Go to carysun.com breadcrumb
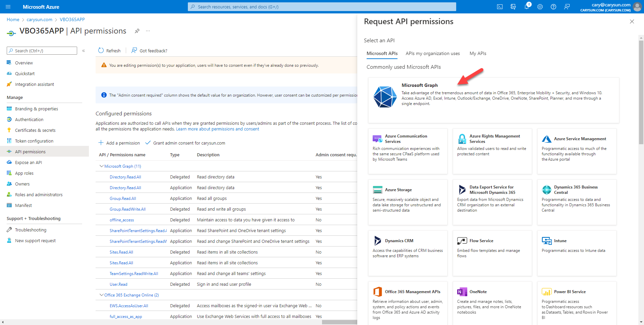The height and width of the screenshot is (325, 644). (x=39, y=19)
